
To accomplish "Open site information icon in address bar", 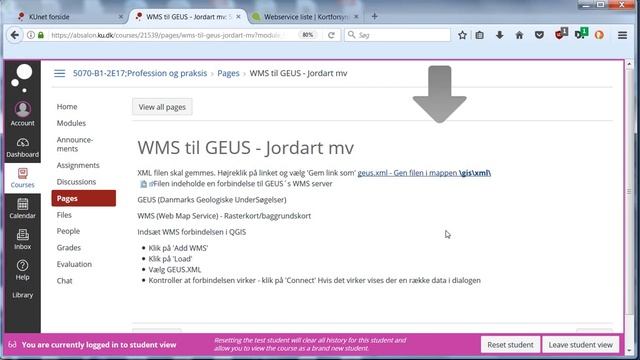I will [31, 35].
